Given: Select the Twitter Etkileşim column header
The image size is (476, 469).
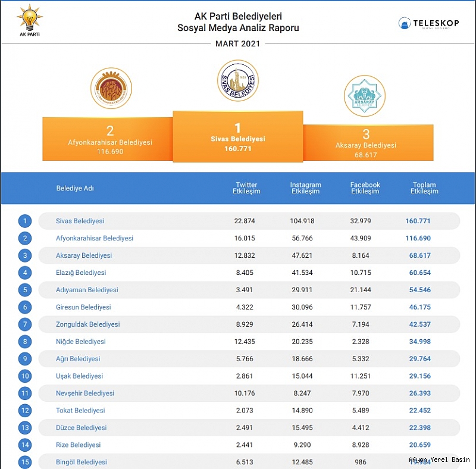Looking at the screenshot, I should point(246,188).
